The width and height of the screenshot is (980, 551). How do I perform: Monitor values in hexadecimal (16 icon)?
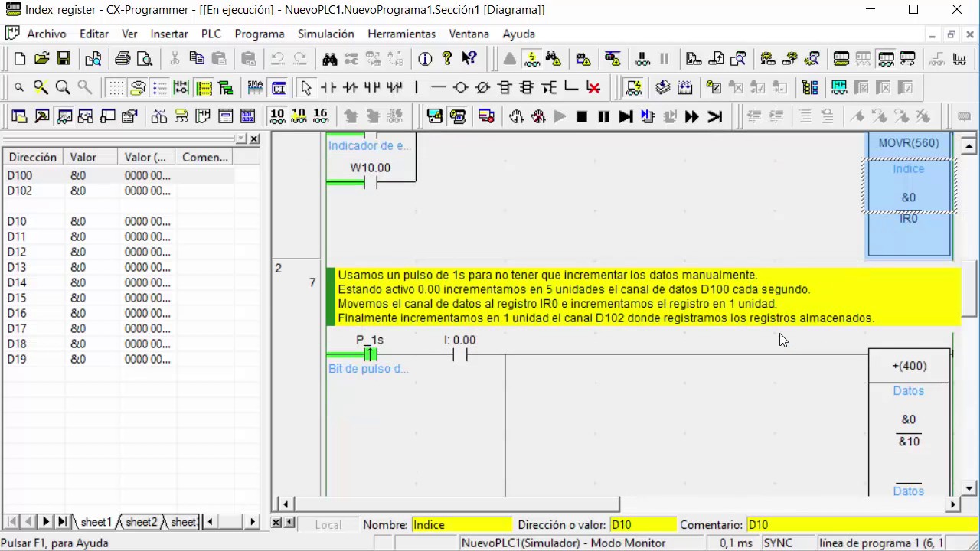[x=321, y=117]
